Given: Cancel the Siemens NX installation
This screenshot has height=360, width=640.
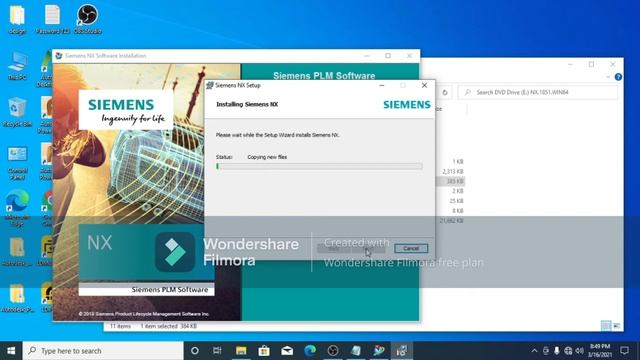Looking at the screenshot, I should pos(411,248).
